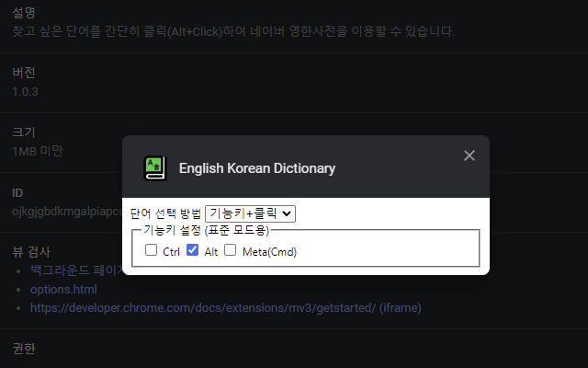Enable the Meta(Cmd) checkbox

[x=230, y=250]
